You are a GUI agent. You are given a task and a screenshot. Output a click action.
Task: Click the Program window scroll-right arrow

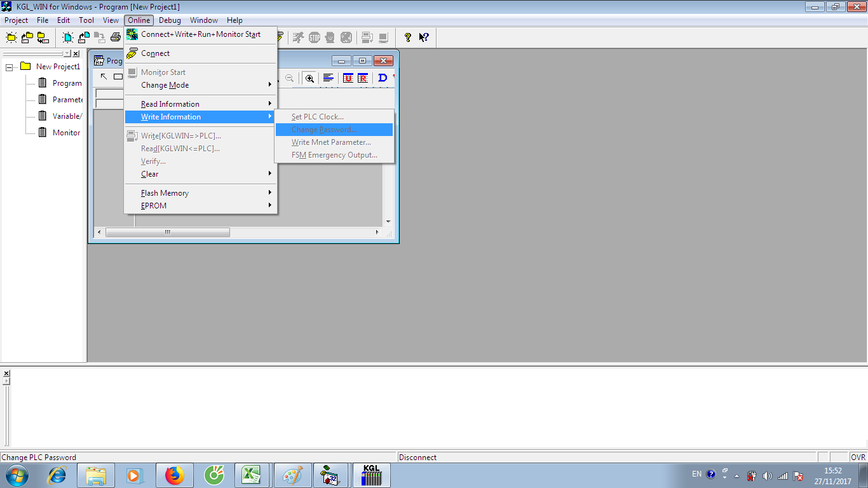point(377,233)
